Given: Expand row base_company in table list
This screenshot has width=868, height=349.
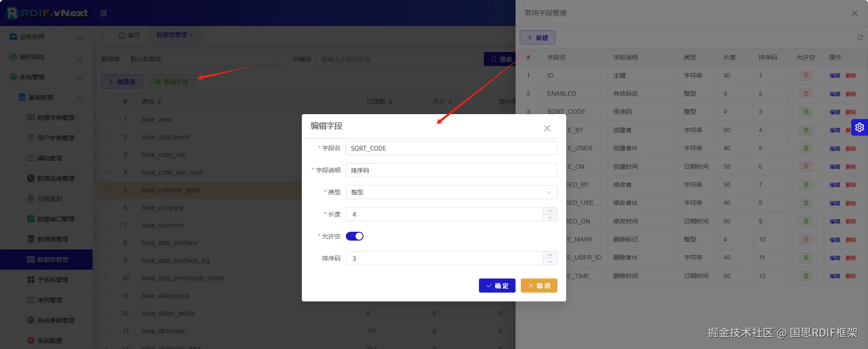Looking at the screenshot, I should pyautogui.click(x=106, y=207).
